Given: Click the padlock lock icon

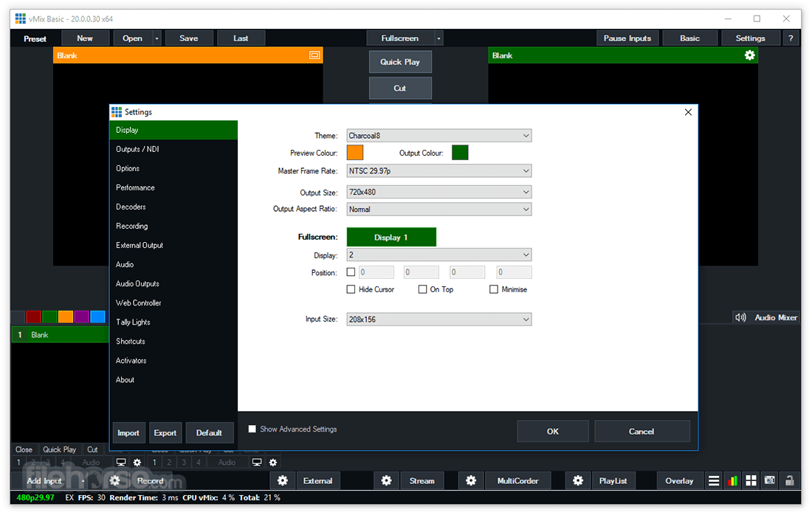Looking at the screenshot, I should pos(789,481).
